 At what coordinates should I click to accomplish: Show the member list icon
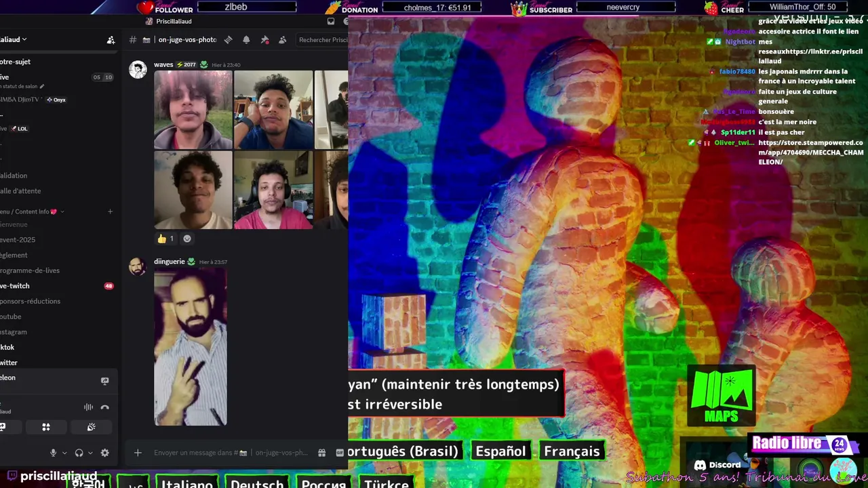[x=283, y=40]
